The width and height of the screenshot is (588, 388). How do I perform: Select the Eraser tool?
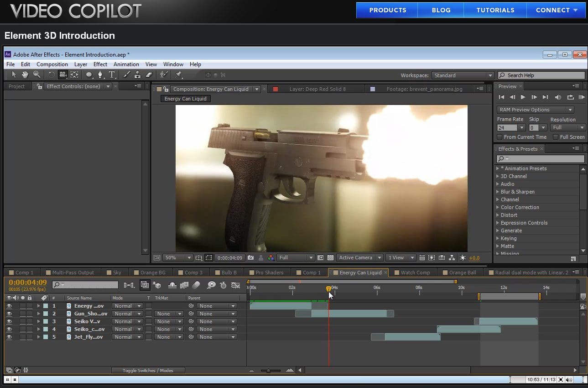click(149, 74)
